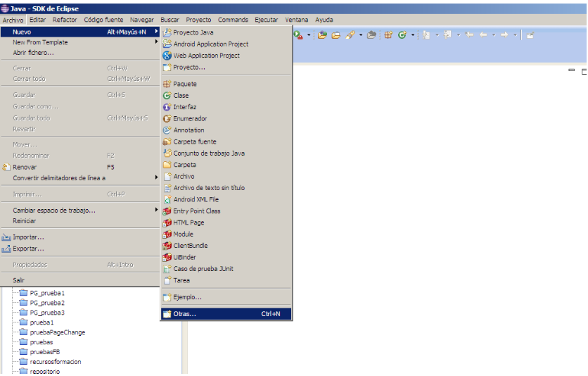This screenshot has width=588, height=376.
Task: Click the Annotation @ icon
Action: (167, 130)
